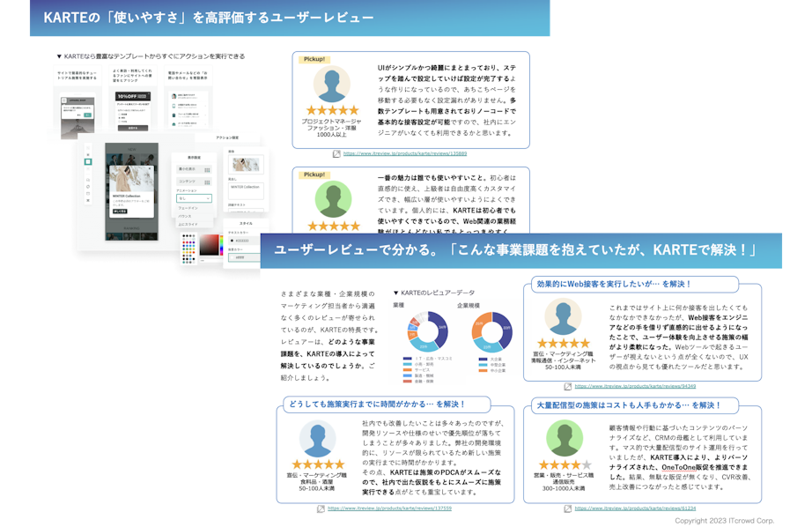This screenshot has width=812, height=527.
Task: Click external-link icon beside the 61234 URL
Action: point(567,508)
